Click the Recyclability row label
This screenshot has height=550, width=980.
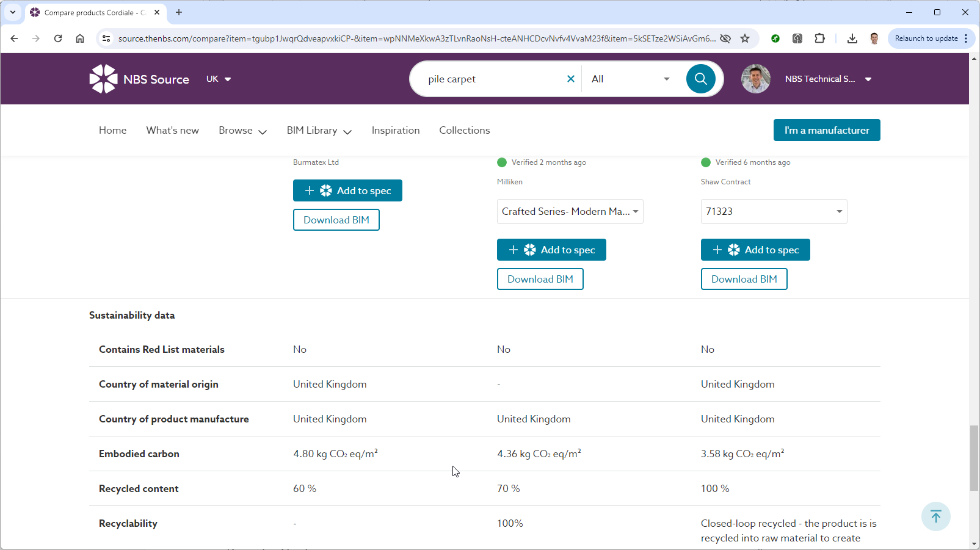coord(128,524)
